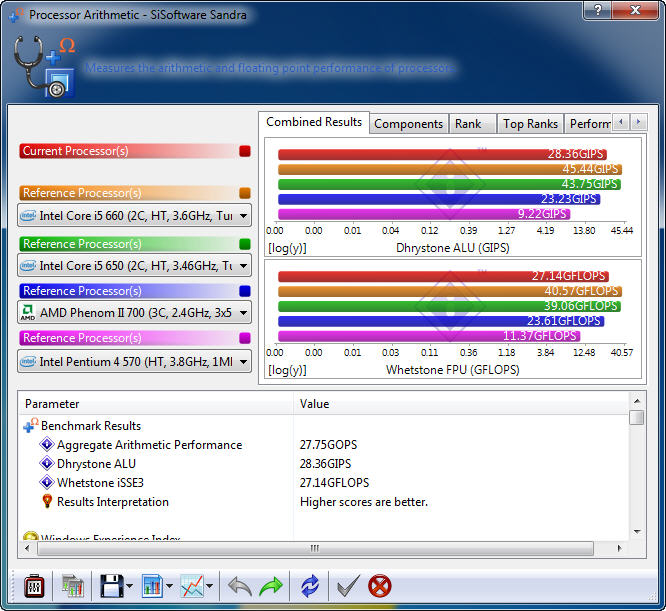The height and width of the screenshot is (611, 666).
Task: Open the AMD Phenom II 700 dropdown
Action: [x=134, y=313]
